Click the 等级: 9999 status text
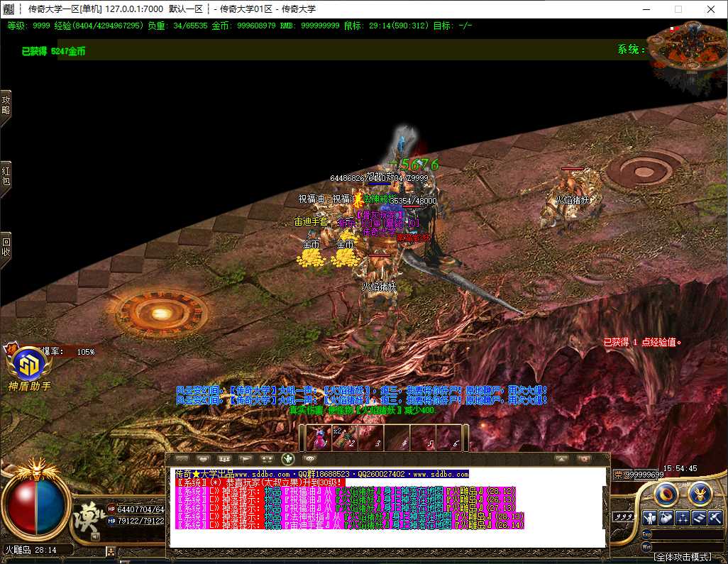728x564 pixels. pos(28,26)
